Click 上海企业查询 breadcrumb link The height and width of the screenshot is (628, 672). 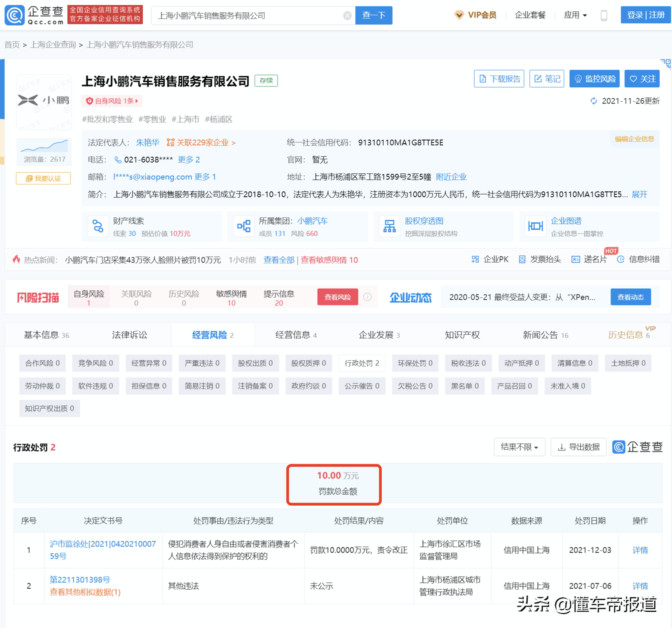pyautogui.click(x=53, y=44)
